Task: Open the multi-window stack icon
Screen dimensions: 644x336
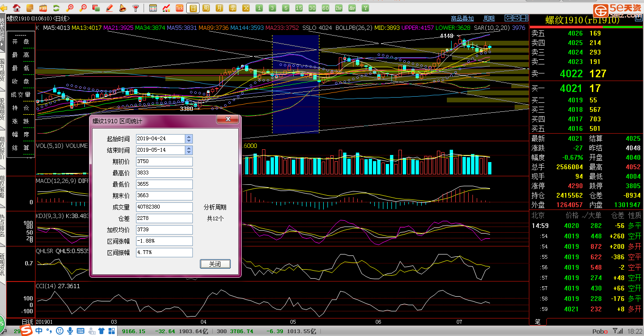Action: pos(96,8)
